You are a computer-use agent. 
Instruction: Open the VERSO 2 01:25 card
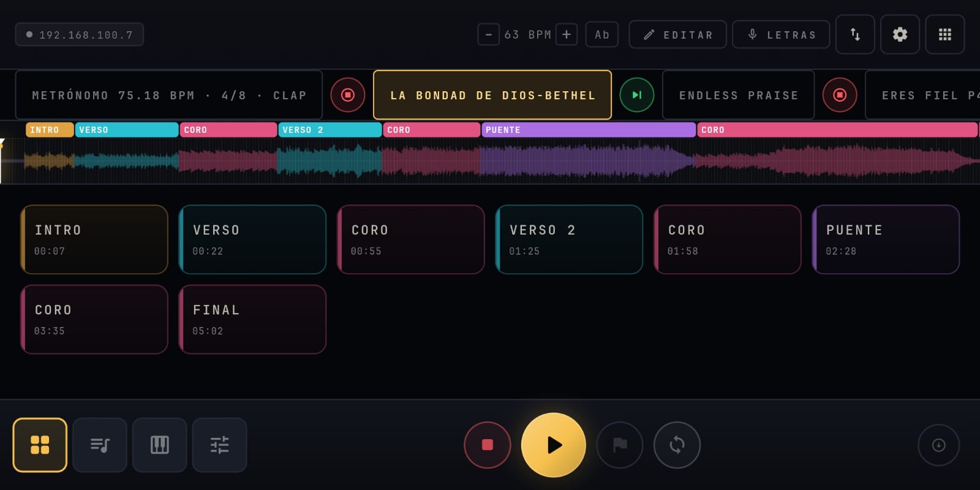tap(569, 239)
